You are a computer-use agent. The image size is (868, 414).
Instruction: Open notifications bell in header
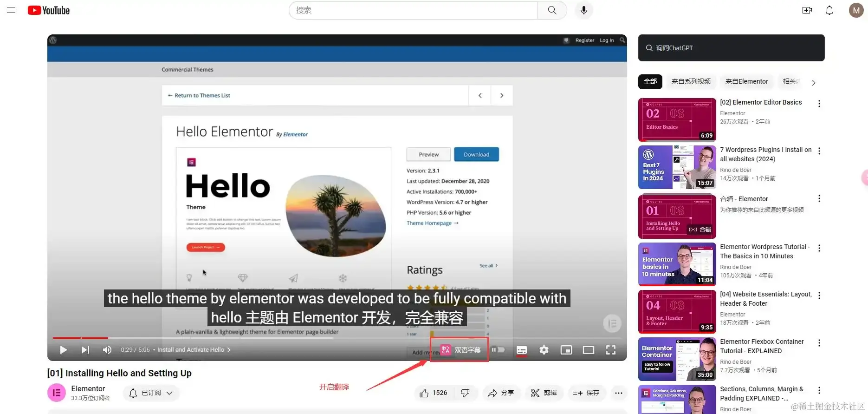(x=829, y=10)
